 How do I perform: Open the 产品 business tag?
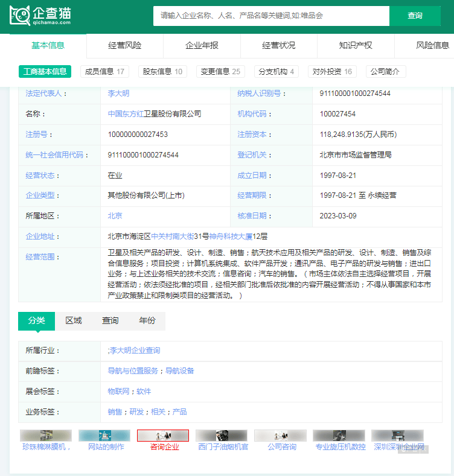[x=179, y=412]
